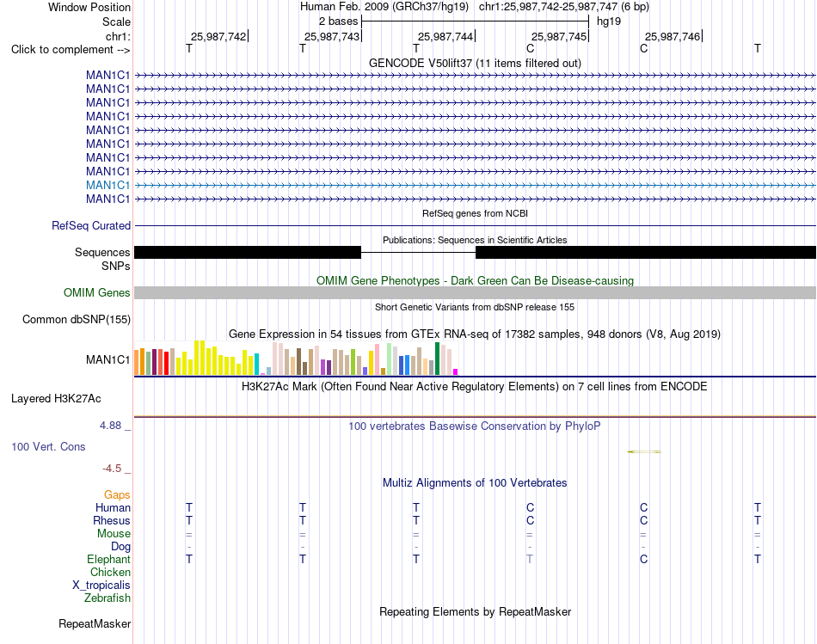
Task: Click the Common dbSNP(155) label
Action: point(77,319)
